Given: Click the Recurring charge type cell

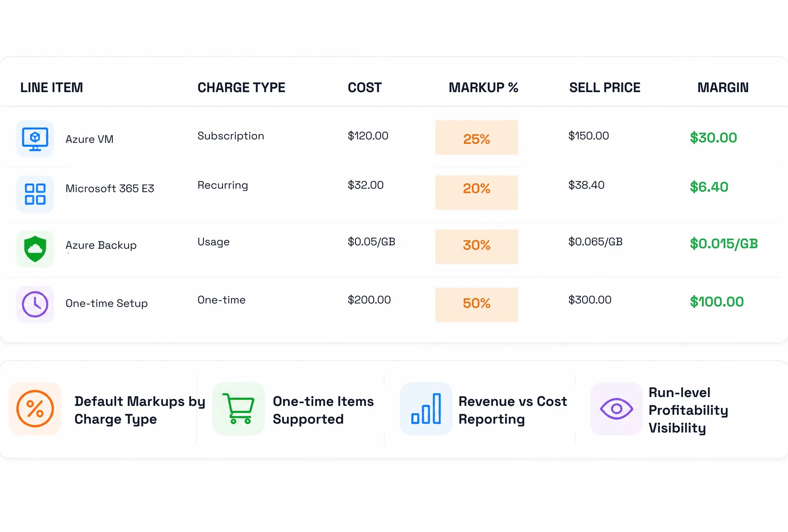Looking at the screenshot, I should [x=223, y=185].
